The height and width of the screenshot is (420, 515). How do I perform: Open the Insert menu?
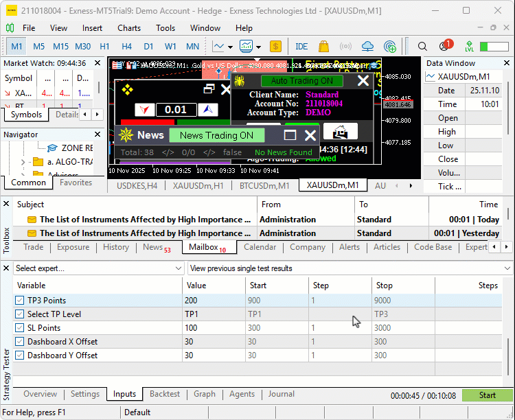[x=92, y=28]
